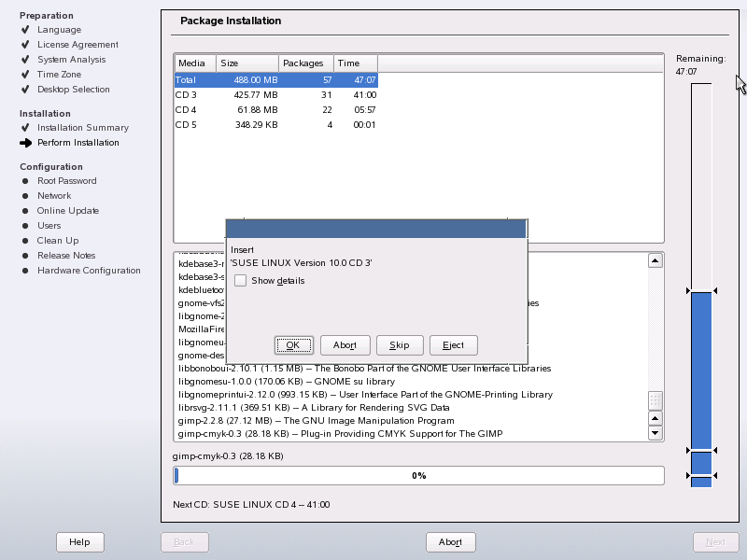The height and width of the screenshot is (560, 747).
Task: Click the Desktop Selection step label
Action: [74, 89]
